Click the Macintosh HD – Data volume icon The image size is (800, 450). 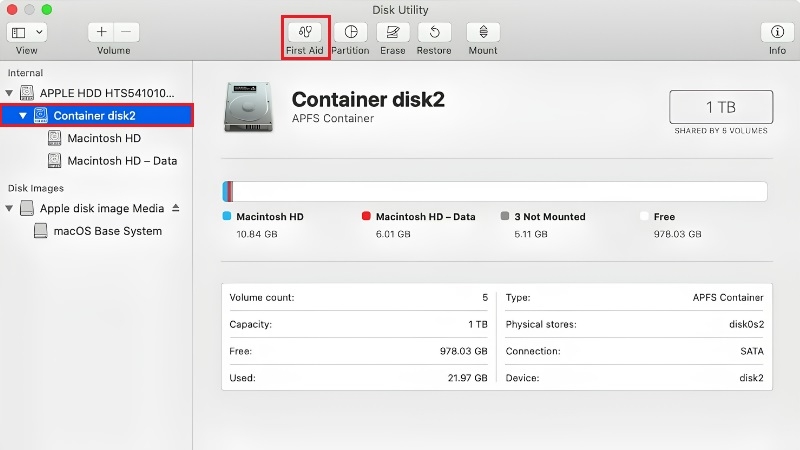(55, 161)
